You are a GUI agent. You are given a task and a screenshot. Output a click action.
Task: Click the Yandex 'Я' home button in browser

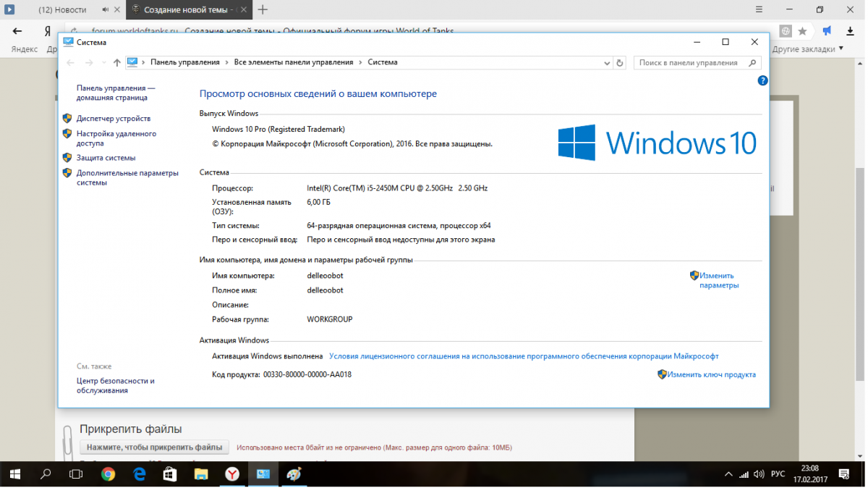click(48, 31)
